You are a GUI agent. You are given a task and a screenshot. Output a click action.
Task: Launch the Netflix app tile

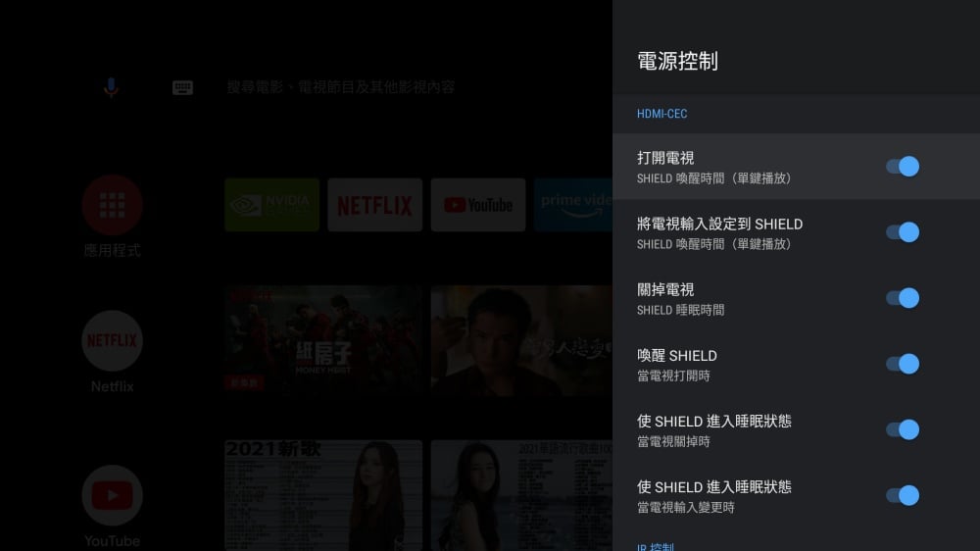tap(375, 205)
